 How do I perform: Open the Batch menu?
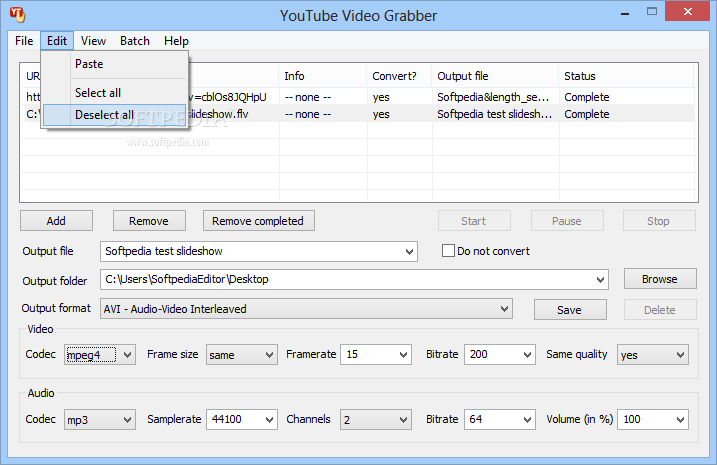(135, 41)
